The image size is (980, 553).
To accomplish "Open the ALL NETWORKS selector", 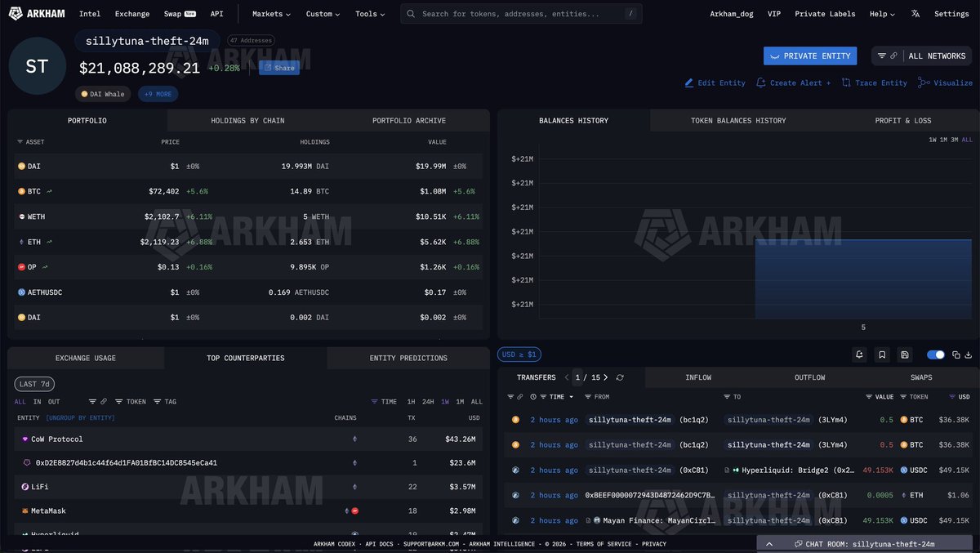I will 937,56.
